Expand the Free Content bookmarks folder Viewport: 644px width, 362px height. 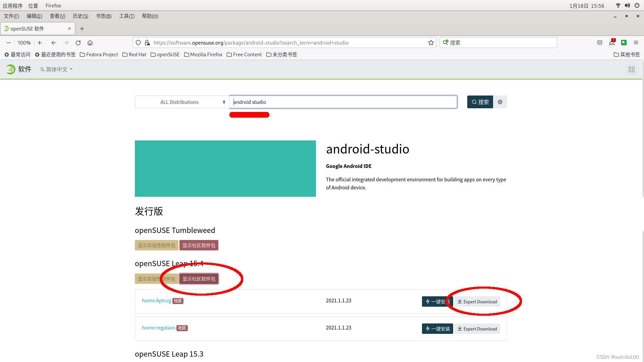point(244,54)
